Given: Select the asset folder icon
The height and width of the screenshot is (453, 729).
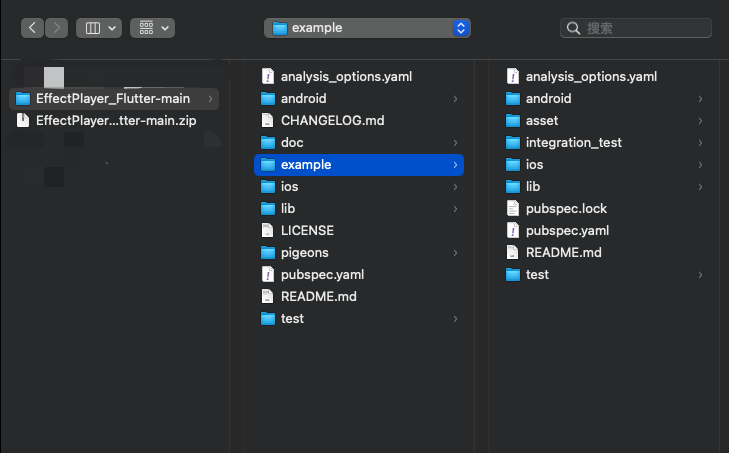Looking at the screenshot, I should point(512,121).
